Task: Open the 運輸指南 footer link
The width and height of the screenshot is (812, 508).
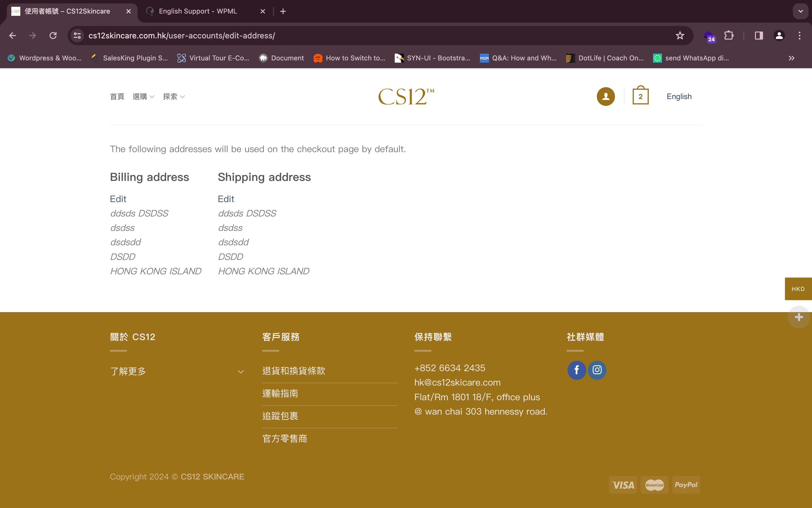Action: click(280, 393)
